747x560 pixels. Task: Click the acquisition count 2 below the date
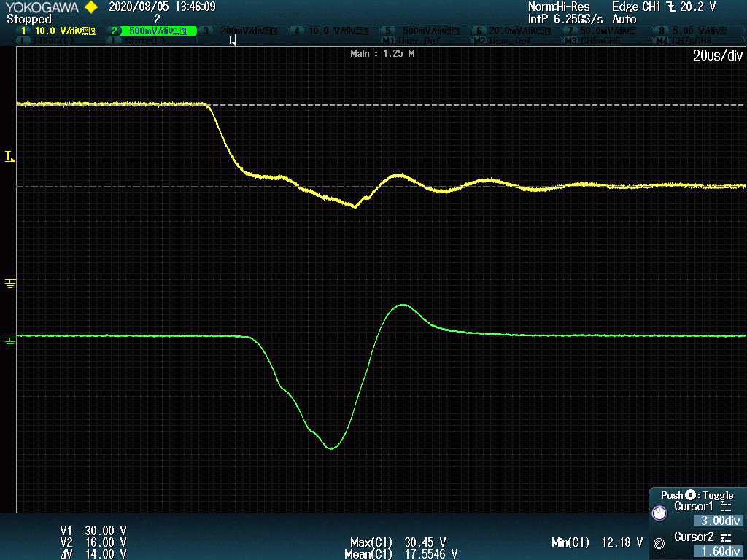(158, 20)
